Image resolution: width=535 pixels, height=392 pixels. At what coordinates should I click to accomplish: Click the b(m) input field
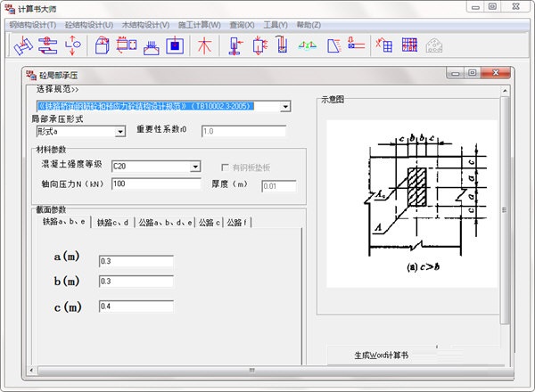click(x=136, y=282)
